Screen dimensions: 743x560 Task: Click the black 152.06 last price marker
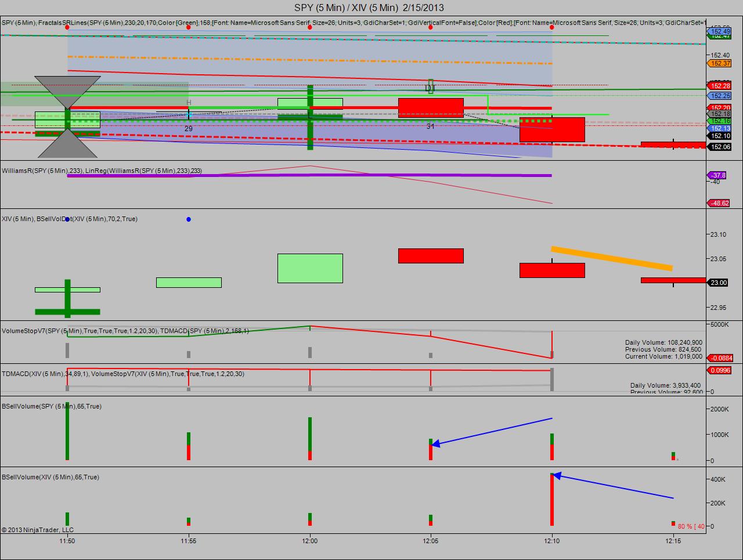(x=720, y=147)
